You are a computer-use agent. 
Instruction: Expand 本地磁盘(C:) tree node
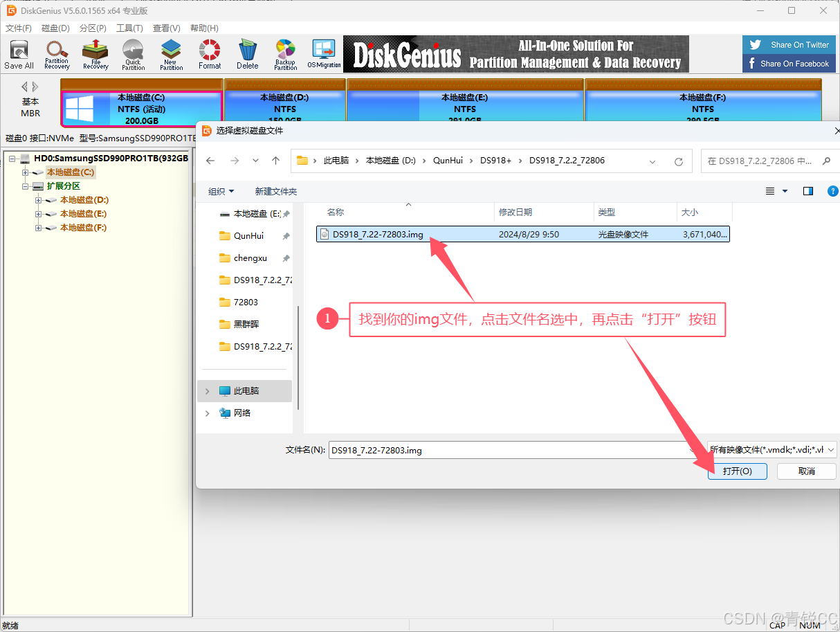pos(26,172)
